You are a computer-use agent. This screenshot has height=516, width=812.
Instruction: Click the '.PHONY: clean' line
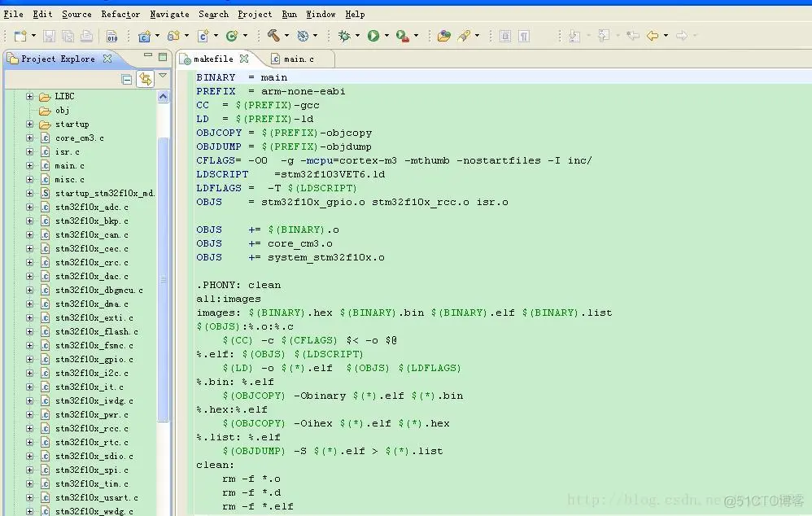pos(238,285)
